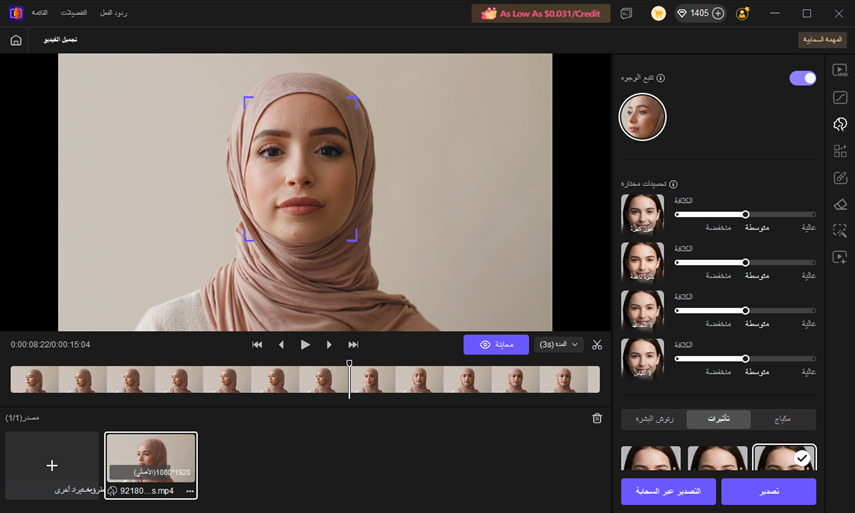This screenshot has width=855, height=513.
Task: Click the تجميل الفيديو page title
Action: [61, 40]
